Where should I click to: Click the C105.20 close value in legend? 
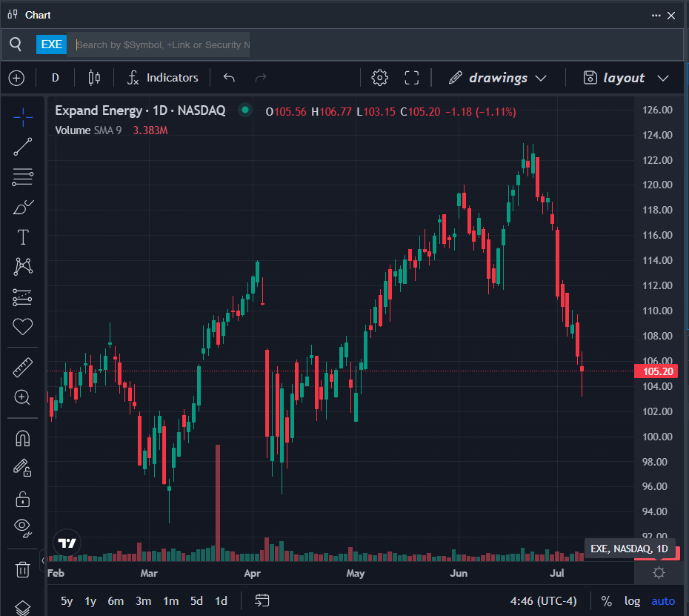click(x=420, y=112)
